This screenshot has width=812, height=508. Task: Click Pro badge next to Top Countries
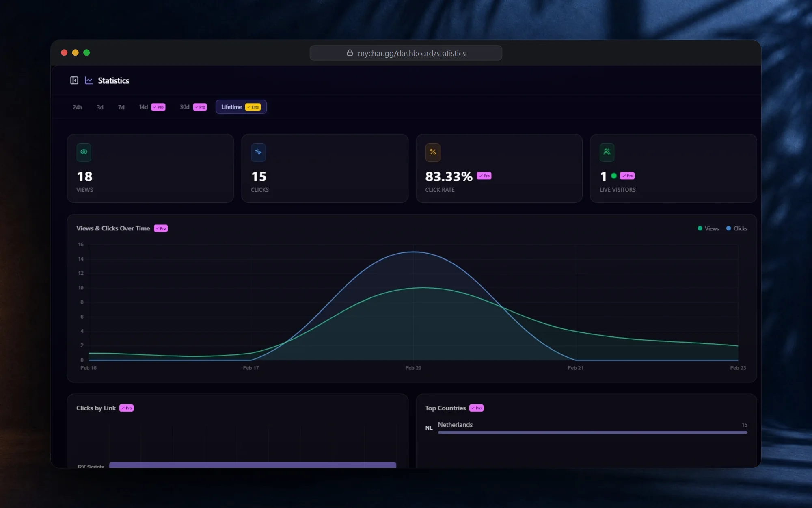coord(476,408)
